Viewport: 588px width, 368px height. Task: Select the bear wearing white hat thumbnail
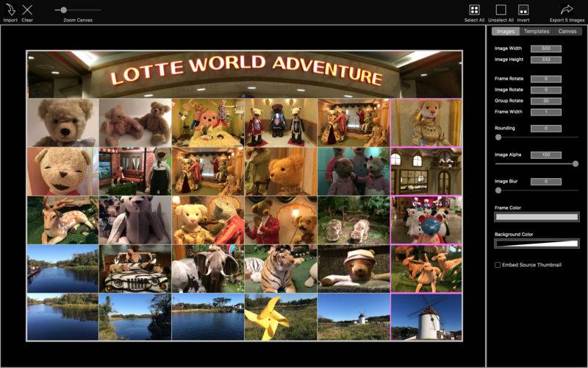tap(354, 269)
